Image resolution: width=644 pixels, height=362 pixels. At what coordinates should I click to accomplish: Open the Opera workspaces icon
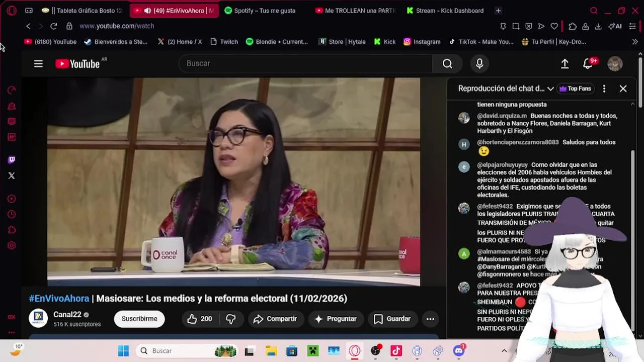tap(29, 11)
